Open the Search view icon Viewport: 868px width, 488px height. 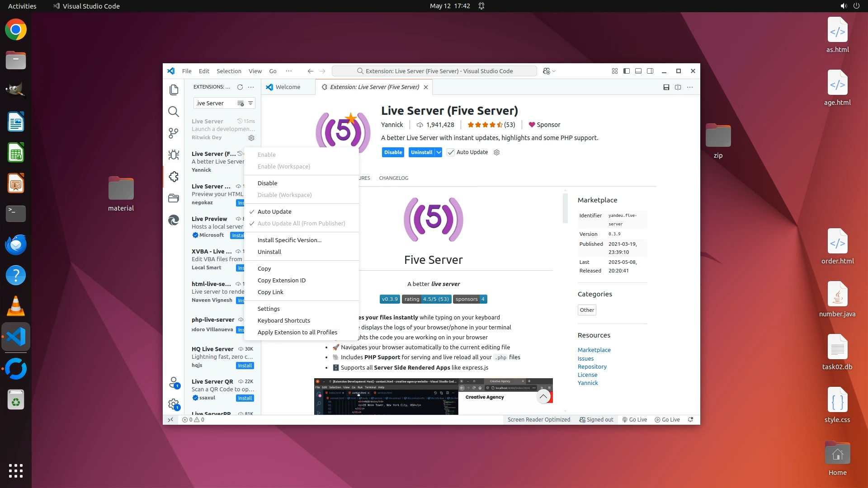click(x=174, y=112)
